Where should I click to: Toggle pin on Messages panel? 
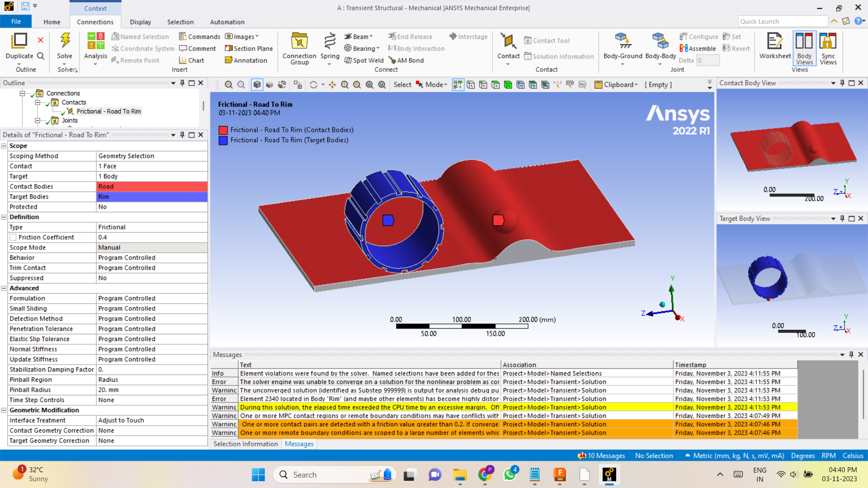pyautogui.click(x=851, y=355)
